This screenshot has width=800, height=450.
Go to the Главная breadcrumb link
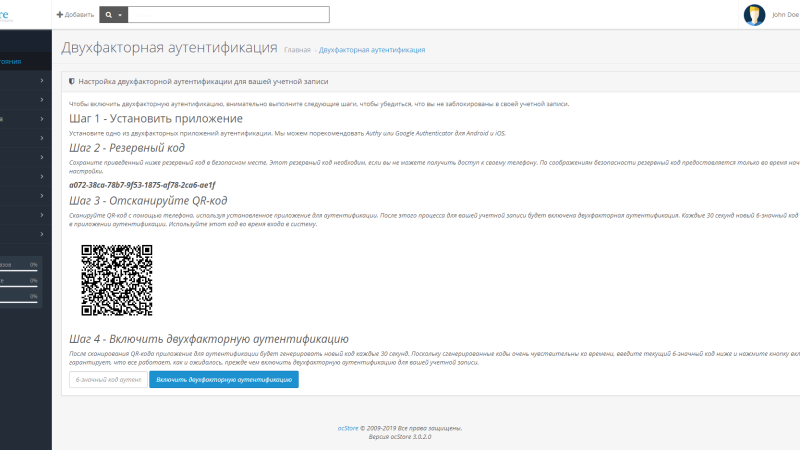pyautogui.click(x=297, y=50)
